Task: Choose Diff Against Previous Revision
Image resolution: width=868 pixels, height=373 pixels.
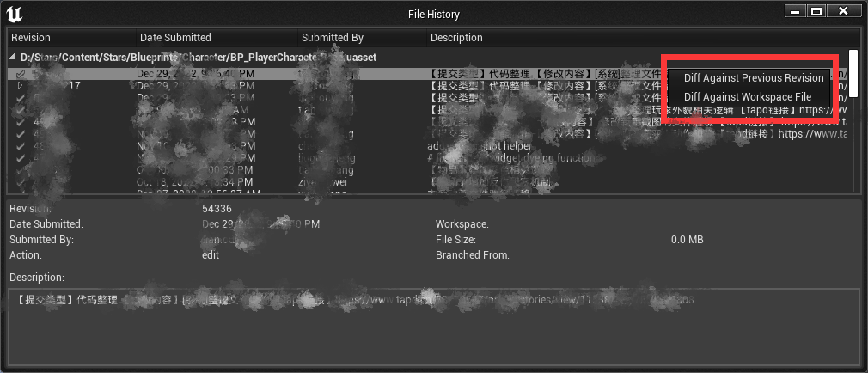Action: point(753,78)
